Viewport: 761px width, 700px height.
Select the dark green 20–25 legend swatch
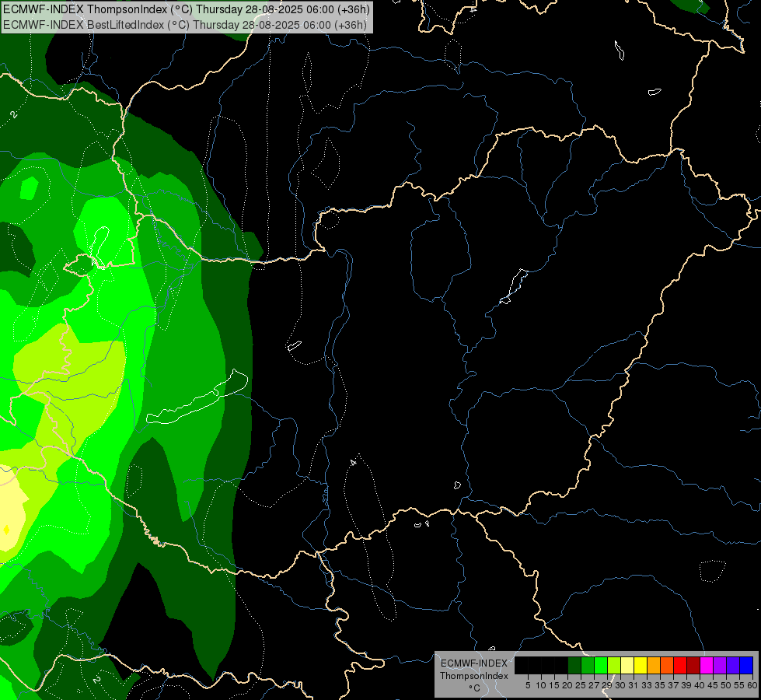point(574,665)
